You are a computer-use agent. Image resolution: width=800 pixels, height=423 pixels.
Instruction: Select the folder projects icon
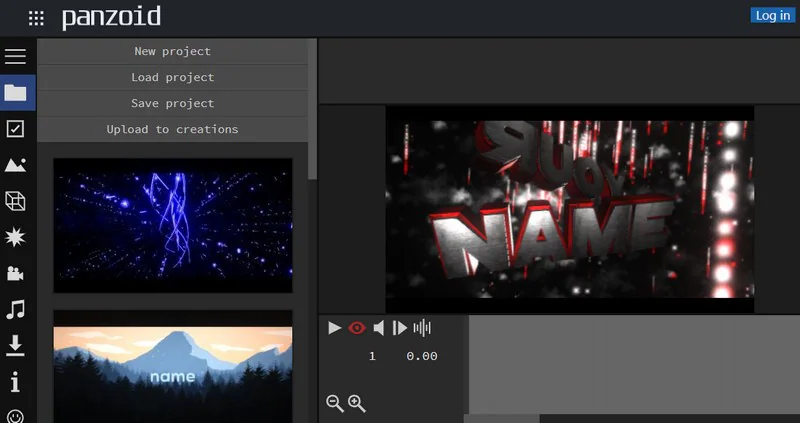click(x=15, y=93)
